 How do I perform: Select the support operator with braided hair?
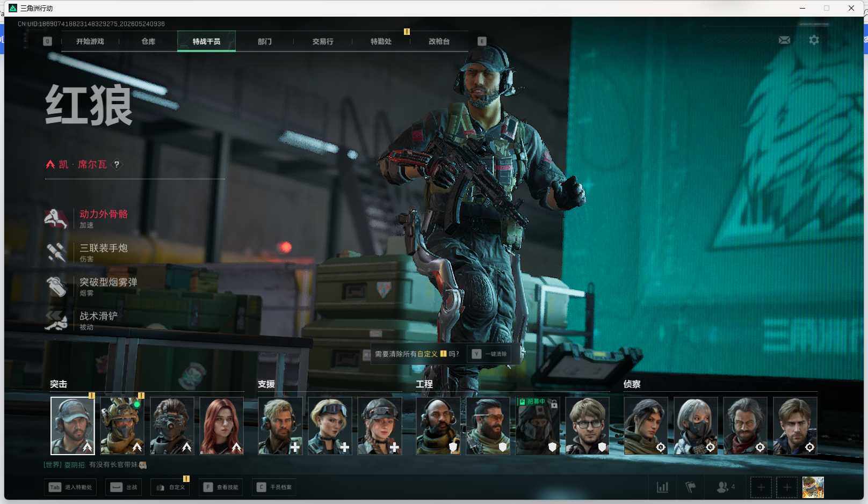380,426
